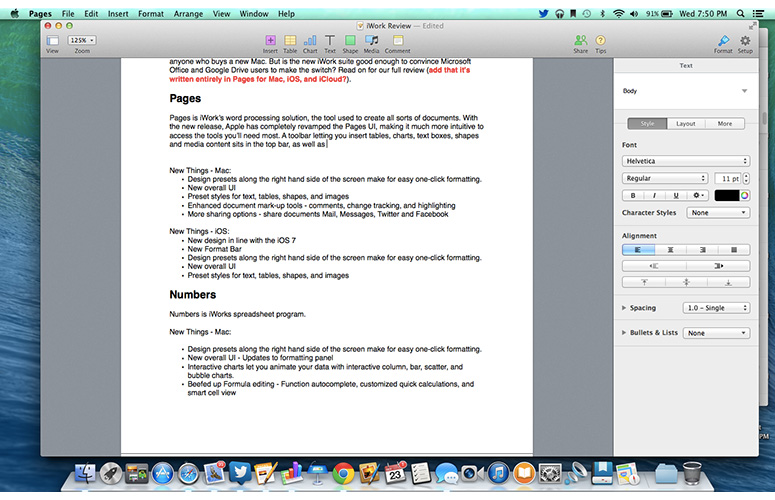Screen dimensions: 775x500
Task: Open the Window menu
Action: coord(254,13)
